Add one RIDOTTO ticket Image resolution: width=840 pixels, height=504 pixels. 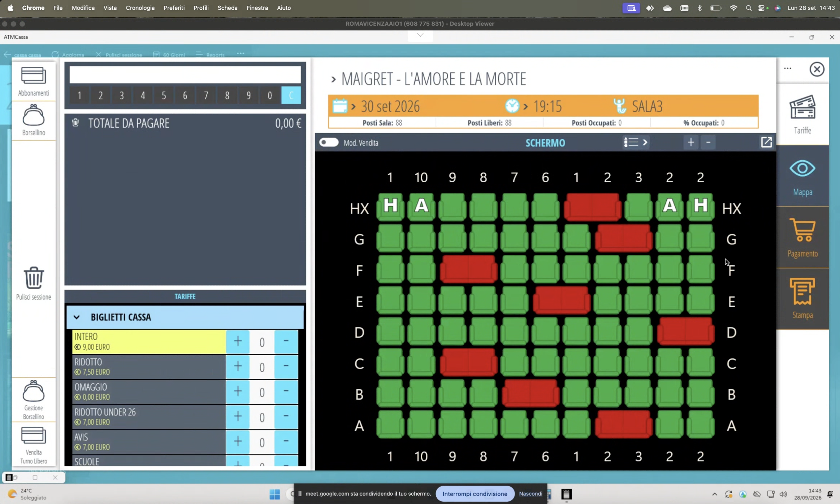tap(238, 366)
